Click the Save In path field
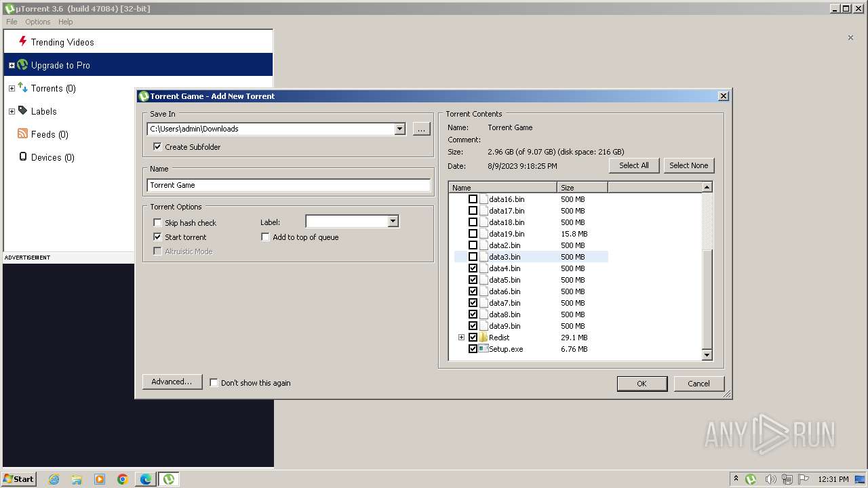This screenshot has height=488, width=868. click(271, 129)
